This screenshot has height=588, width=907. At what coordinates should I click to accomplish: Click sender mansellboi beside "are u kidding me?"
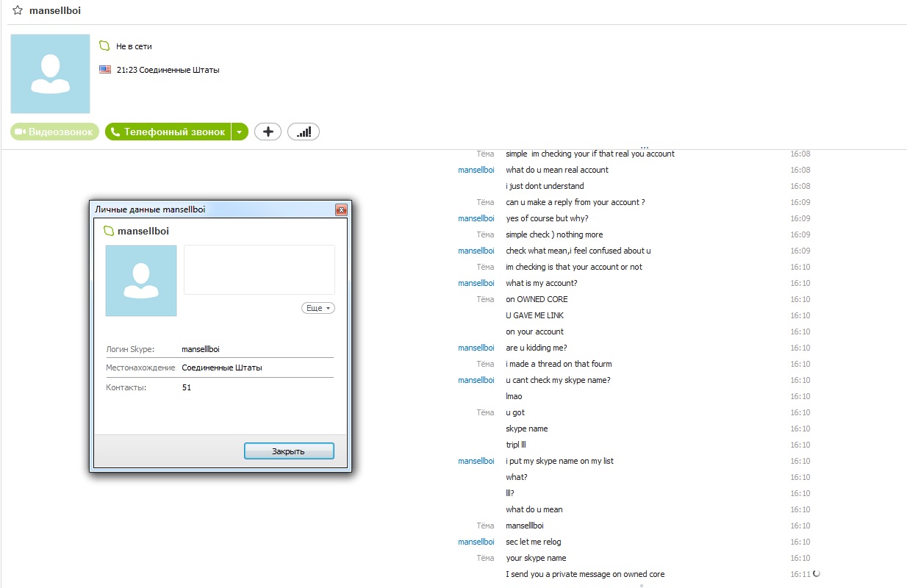point(476,348)
